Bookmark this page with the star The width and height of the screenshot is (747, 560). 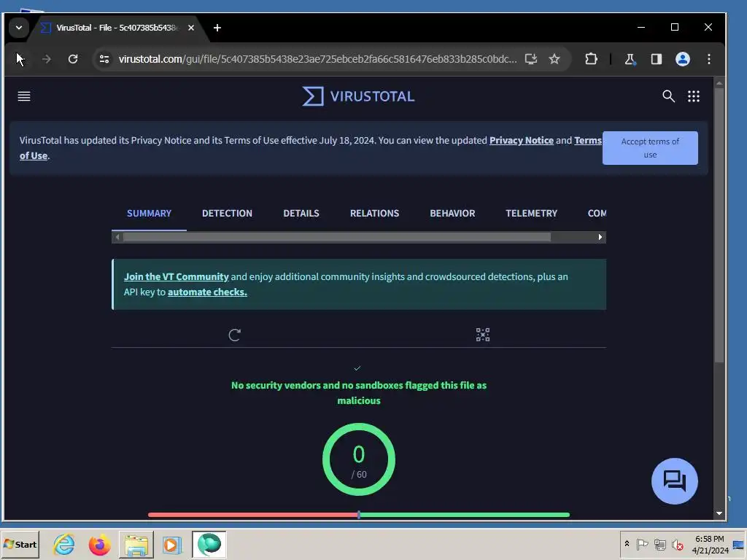coord(554,59)
